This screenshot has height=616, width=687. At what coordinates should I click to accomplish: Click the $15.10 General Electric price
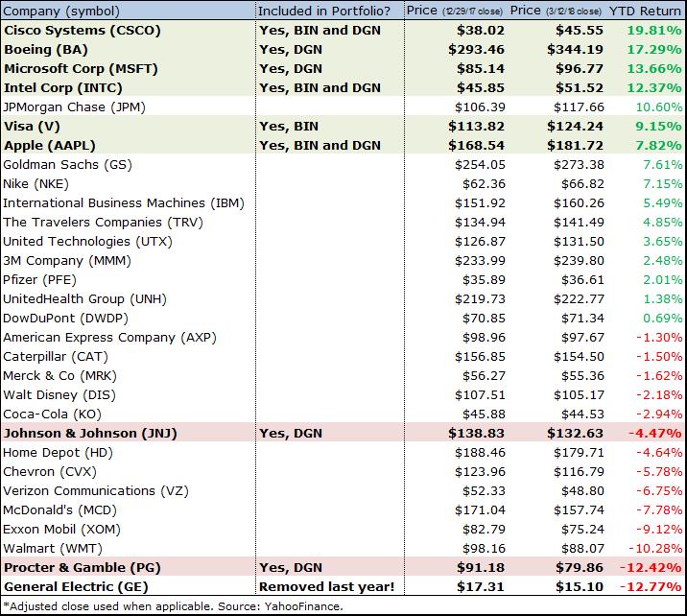tap(580, 587)
